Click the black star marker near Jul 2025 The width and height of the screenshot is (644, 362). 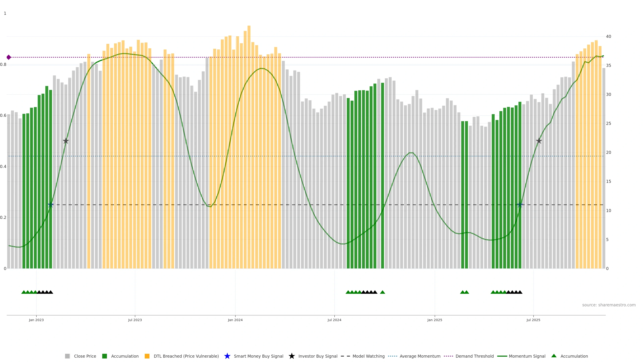539,141
